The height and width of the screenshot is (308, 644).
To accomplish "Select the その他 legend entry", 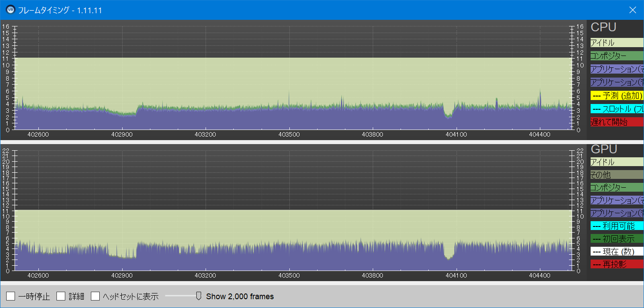I will click(x=617, y=175).
